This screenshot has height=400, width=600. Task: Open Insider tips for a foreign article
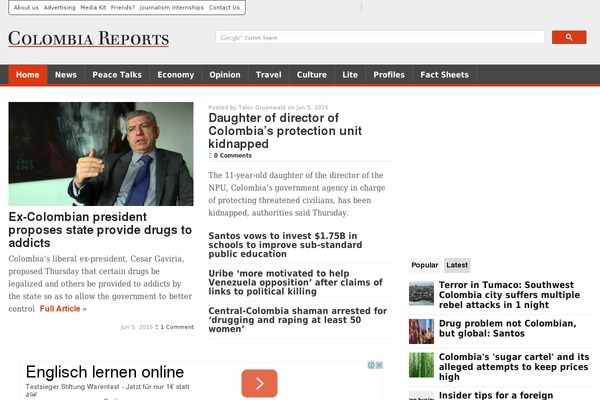pyautogui.click(x=496, y=395)
